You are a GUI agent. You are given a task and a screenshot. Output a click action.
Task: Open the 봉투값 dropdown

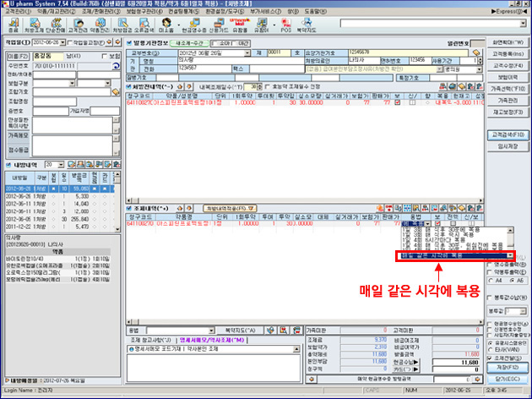[x=523, y=311]
